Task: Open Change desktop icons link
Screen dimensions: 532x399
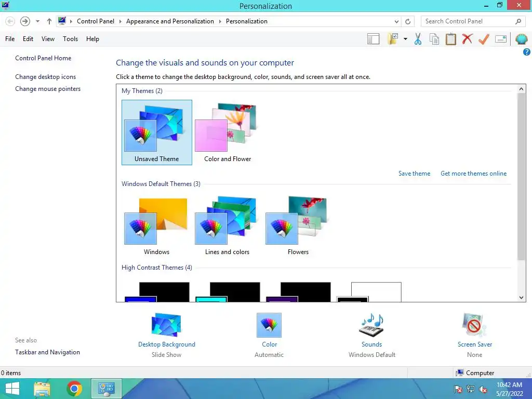Action: click(x=46, y=77)
